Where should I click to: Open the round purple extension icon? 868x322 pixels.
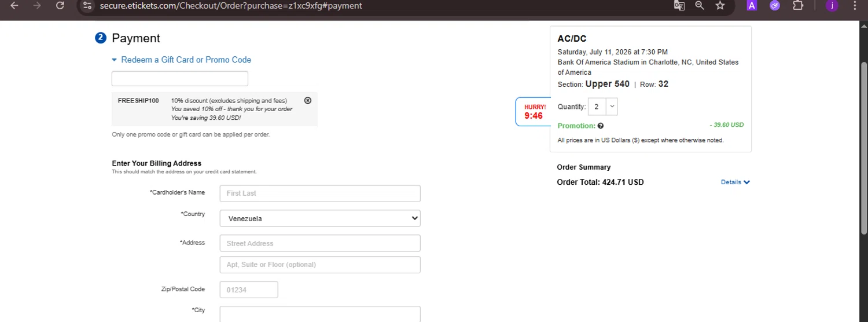coord(775,6)
